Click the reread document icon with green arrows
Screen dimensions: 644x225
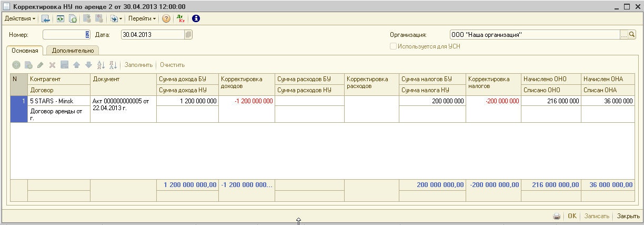(60, 19)
